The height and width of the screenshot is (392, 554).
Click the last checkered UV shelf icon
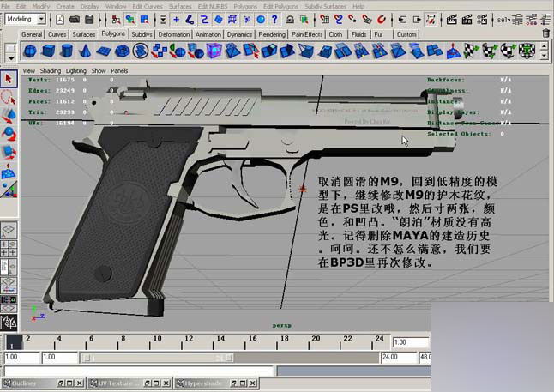(x=527, y=51)
